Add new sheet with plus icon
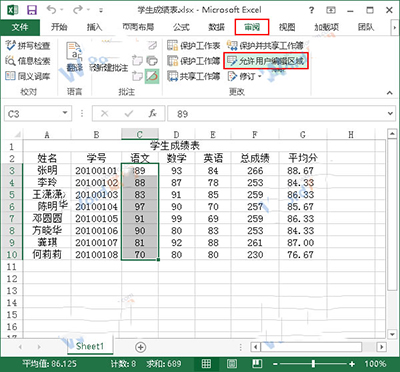 point(141,347)
